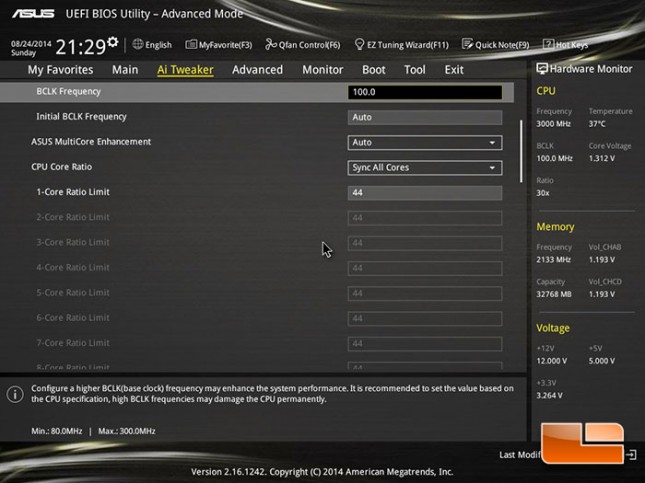Open CPU Core Ratio dropdown
The height and width of the screenshot is (483, 645).
click(425, 167)
